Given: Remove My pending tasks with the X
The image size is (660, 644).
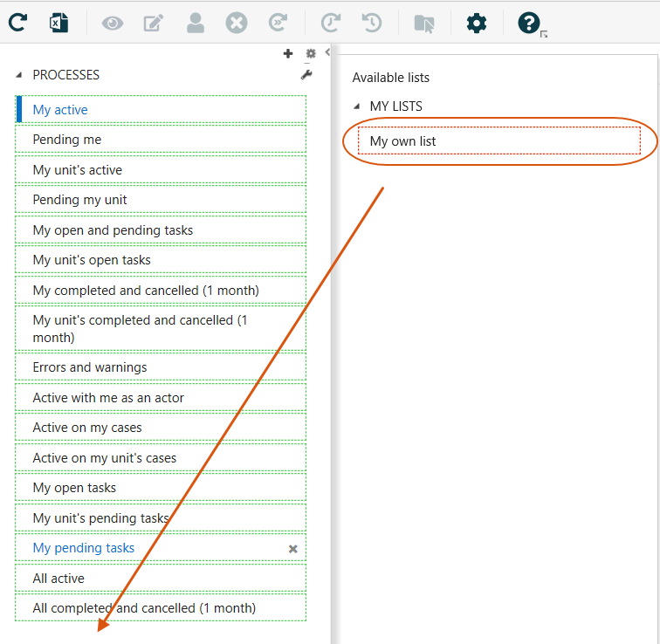Looking at the screenshot, I should point(293,549).
